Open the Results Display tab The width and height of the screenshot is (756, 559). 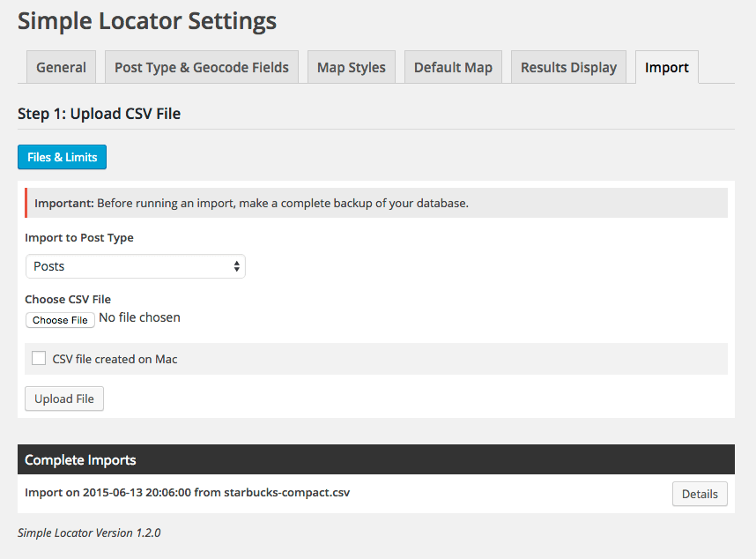[x=568, y=67]
